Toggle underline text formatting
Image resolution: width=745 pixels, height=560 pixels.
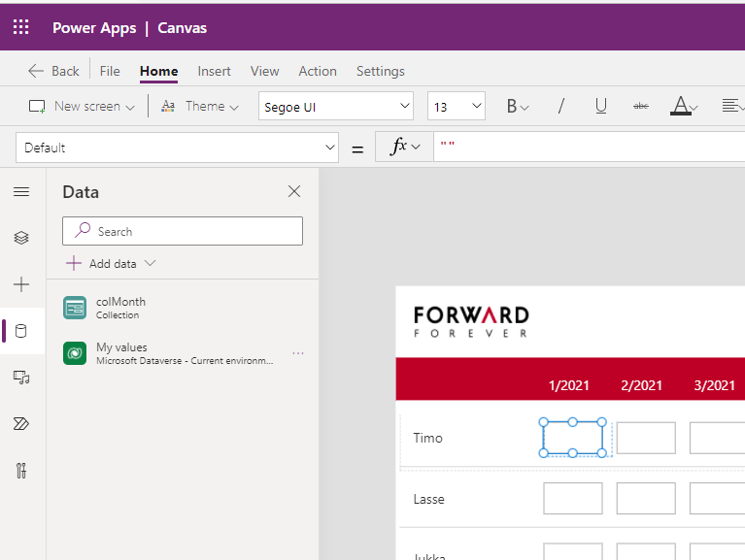click(601, 107)
